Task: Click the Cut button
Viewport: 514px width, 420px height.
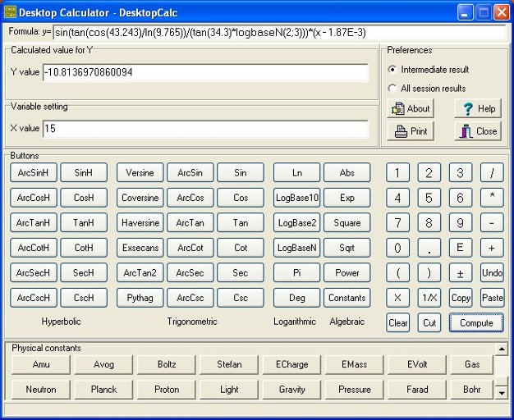Action: [429, 322]
